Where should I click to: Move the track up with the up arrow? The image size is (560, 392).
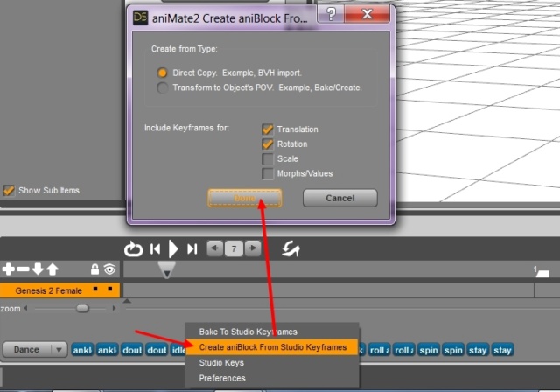[52, 269]
